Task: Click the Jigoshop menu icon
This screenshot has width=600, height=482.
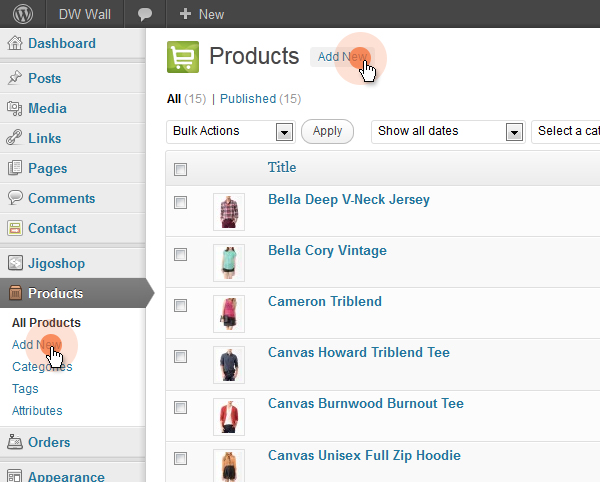Action: 15,263
